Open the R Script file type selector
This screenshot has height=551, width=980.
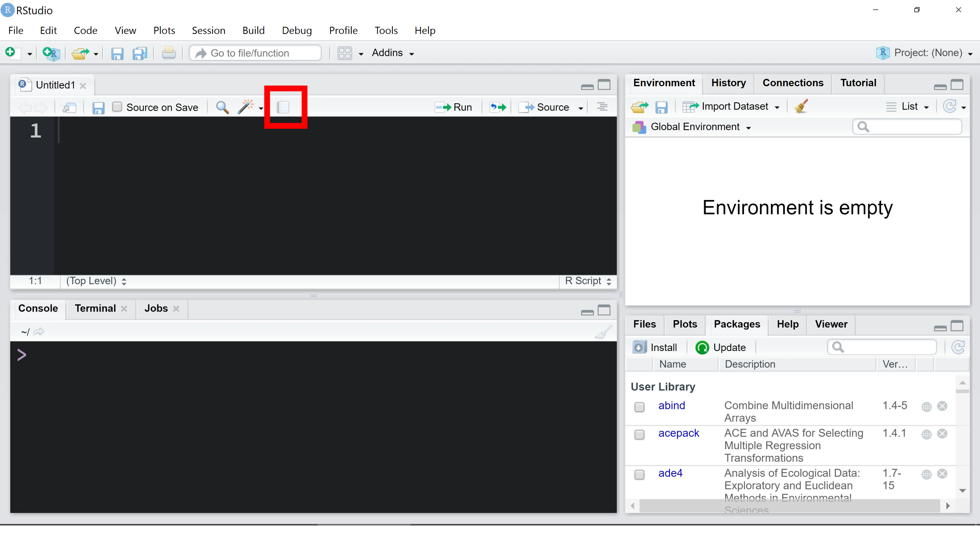click(x=588, y=281)
